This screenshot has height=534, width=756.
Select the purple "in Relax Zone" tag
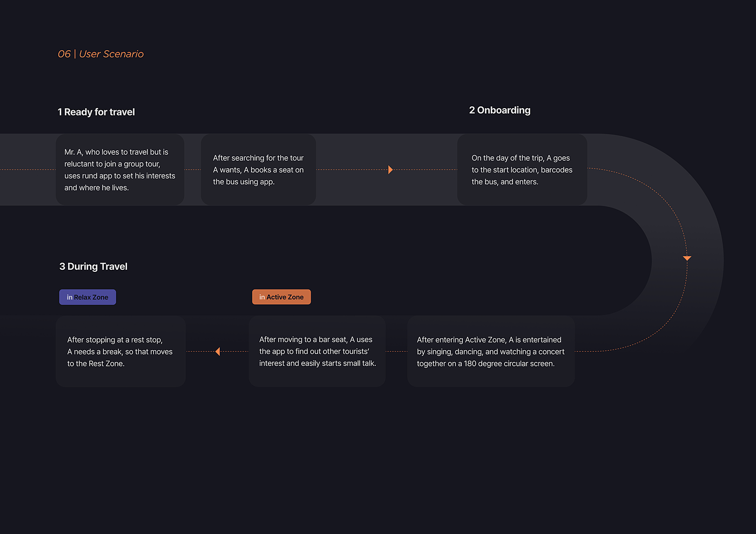87,297
